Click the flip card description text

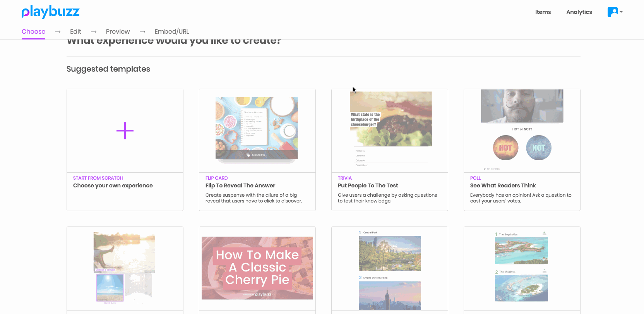(254, 198)
